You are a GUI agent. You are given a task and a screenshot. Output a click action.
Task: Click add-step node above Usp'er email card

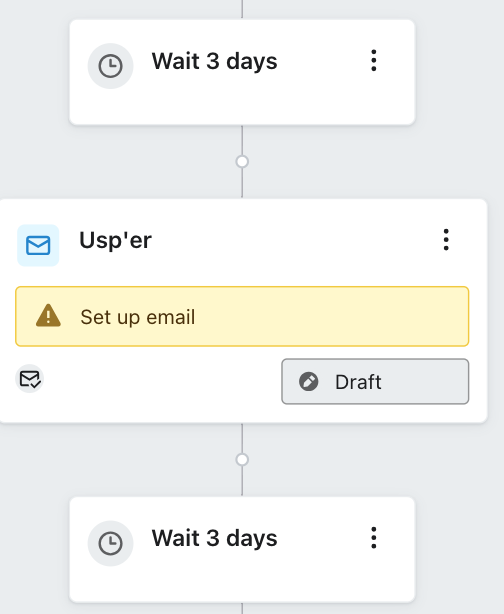(242, 161)
